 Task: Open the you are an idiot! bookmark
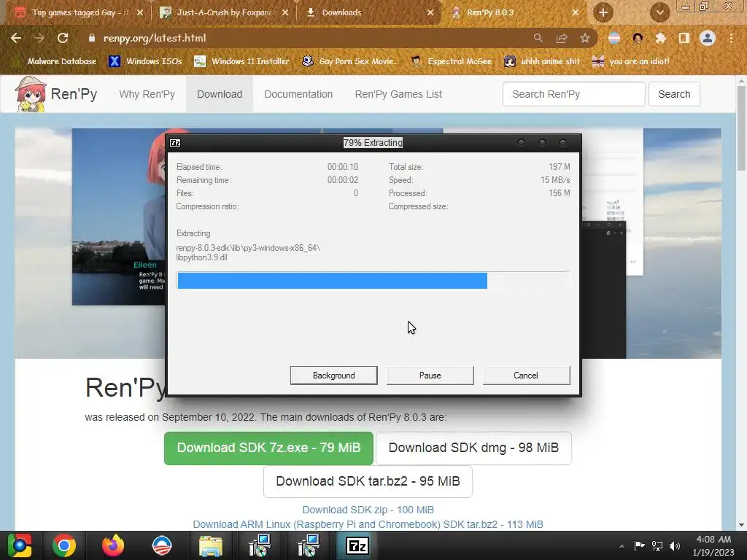click(631, 61)
